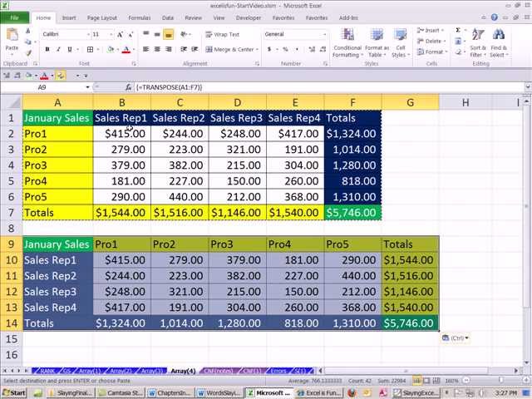Open Conditional Formatting menu
Viewport: 532px width, 399px height.
[x=347, y=42]
